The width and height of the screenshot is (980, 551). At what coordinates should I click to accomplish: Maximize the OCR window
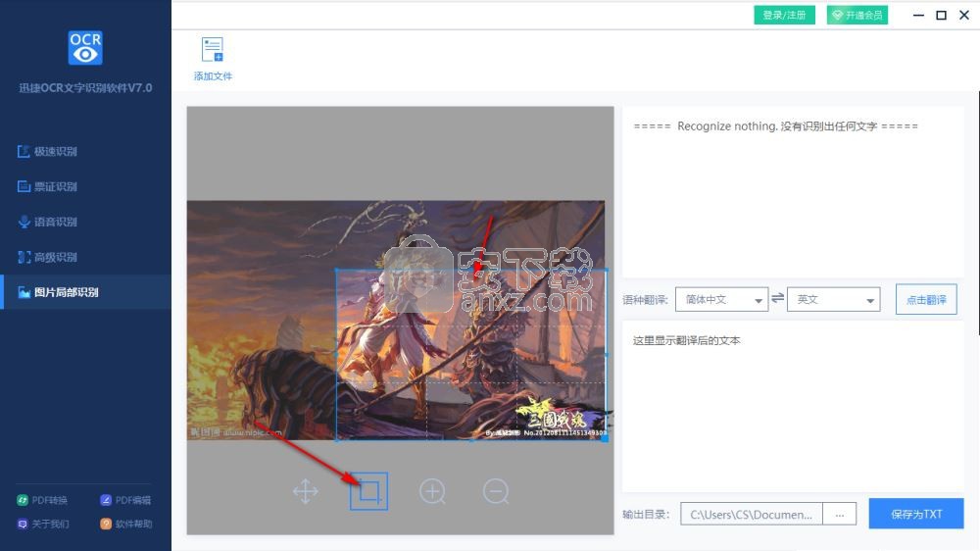pos(941,15)
